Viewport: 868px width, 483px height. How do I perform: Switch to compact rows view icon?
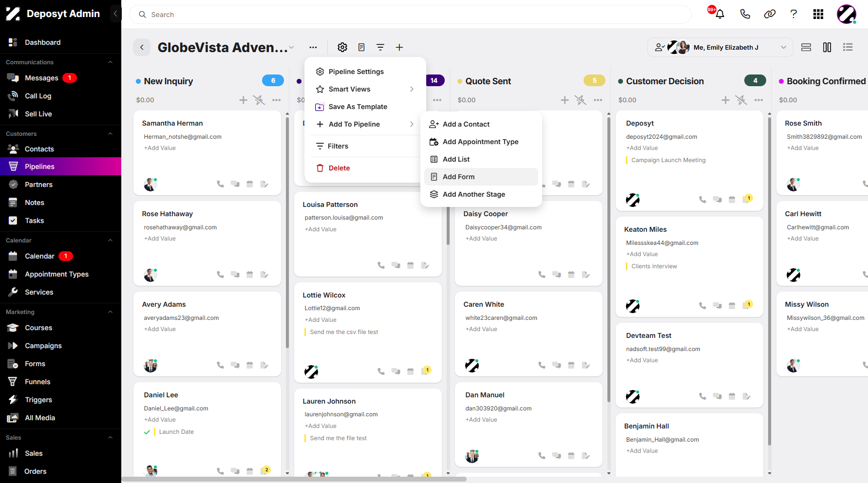[806, 47]
